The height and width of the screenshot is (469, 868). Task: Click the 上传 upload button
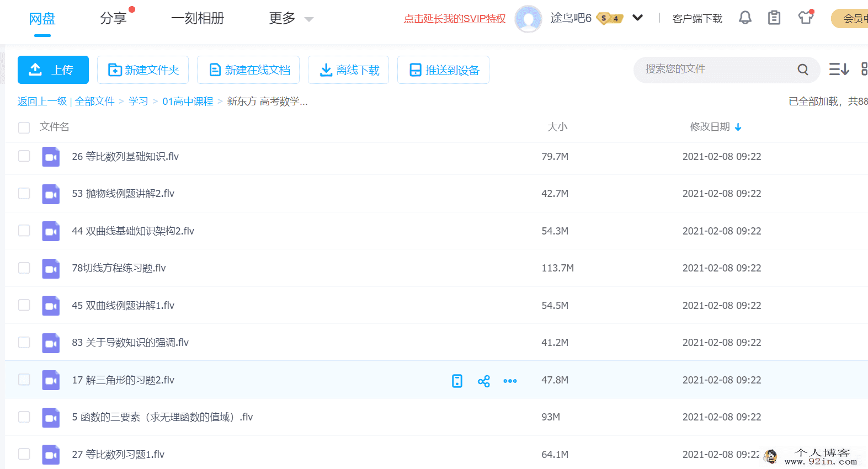tap(53, 70)
